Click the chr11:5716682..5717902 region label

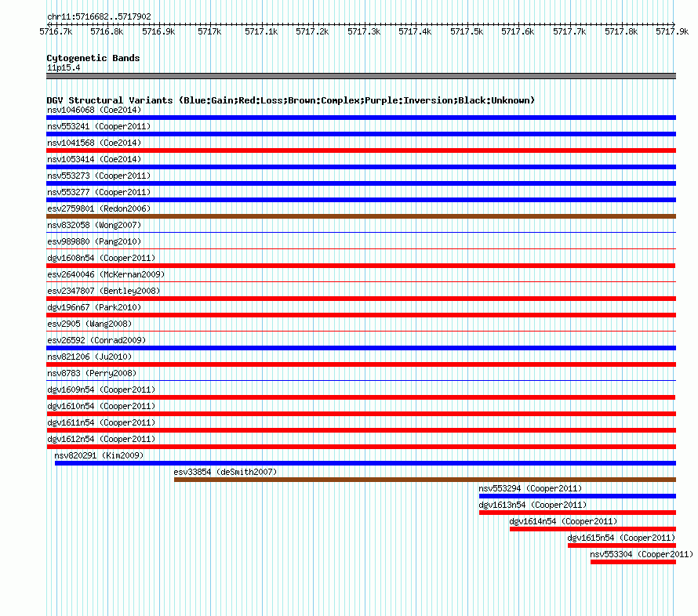point(99,16)
